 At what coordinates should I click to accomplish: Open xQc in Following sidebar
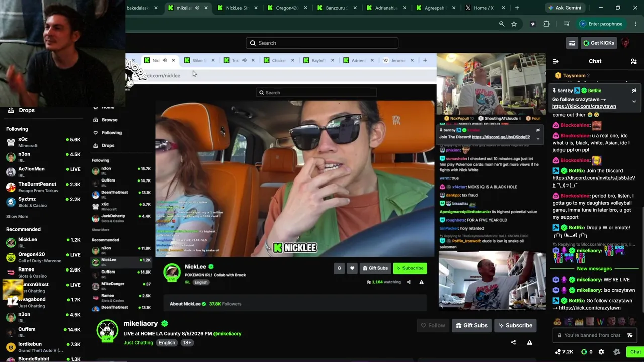(x=43, y=142)
